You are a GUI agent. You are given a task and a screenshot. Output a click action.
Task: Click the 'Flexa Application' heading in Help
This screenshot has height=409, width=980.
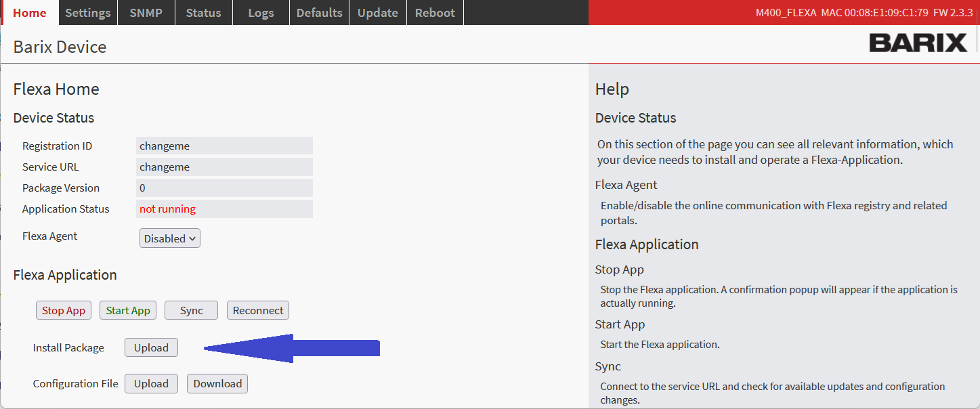click(x=647, y=244)
